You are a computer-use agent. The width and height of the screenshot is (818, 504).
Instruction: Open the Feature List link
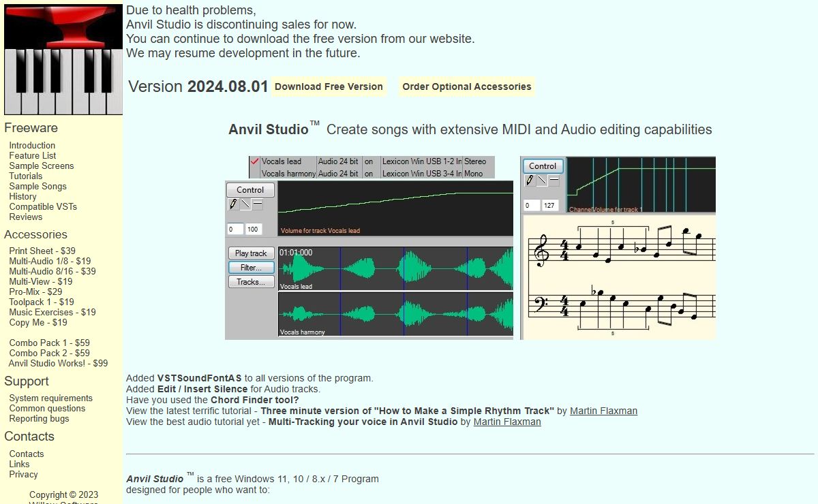point(33,155)
